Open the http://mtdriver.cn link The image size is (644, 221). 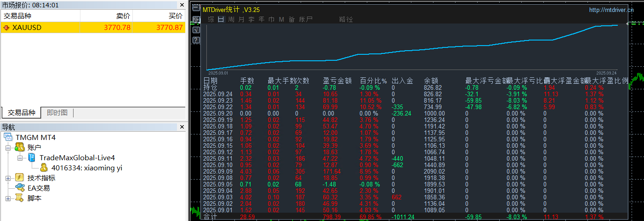point(611,10)
